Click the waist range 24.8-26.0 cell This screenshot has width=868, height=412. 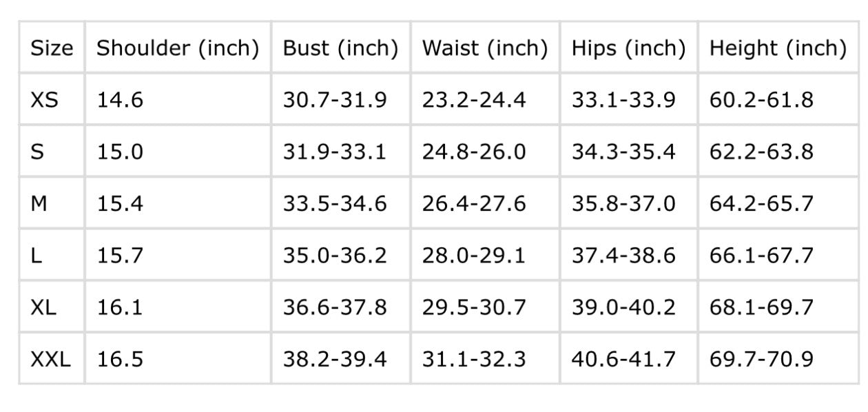point(474,152)
